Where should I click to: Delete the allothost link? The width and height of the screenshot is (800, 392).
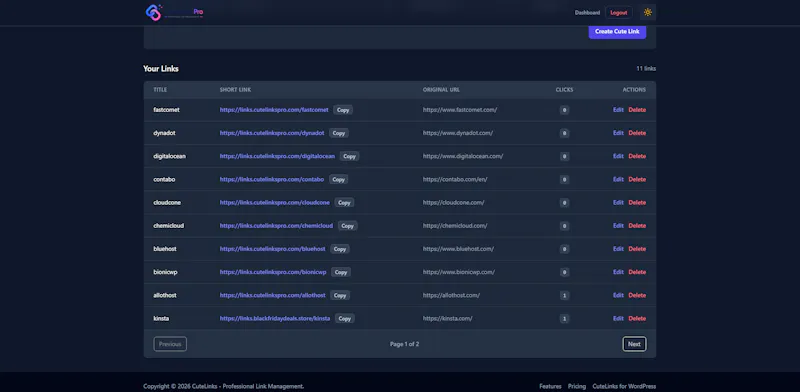pyautogui.click(x=637, y=296)
